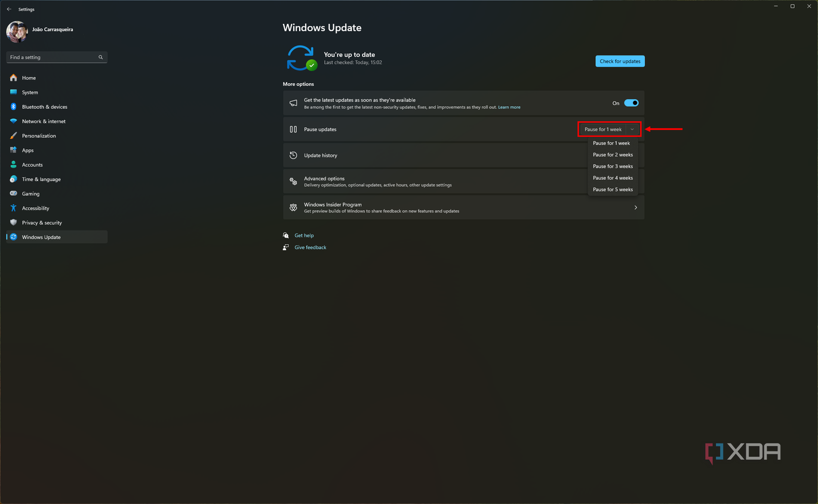Click the Time & language globe icon
Viewport: 818px width, 504px height.
click(x=13, y=179)
